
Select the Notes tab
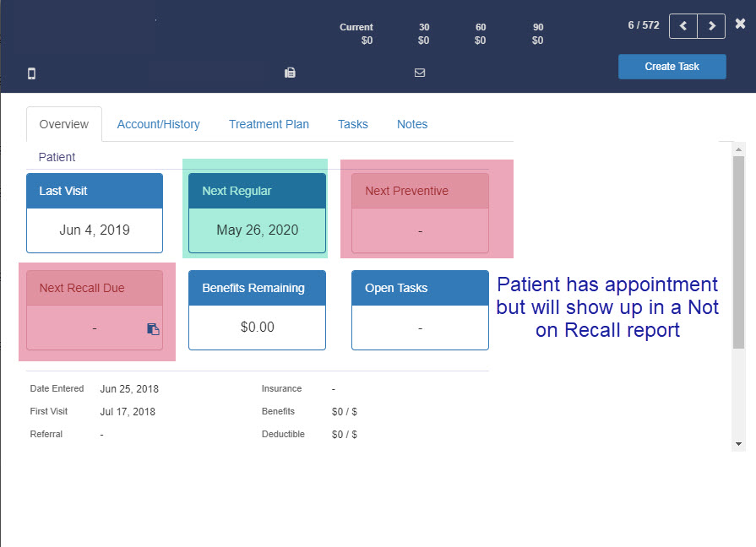(411, 124)
